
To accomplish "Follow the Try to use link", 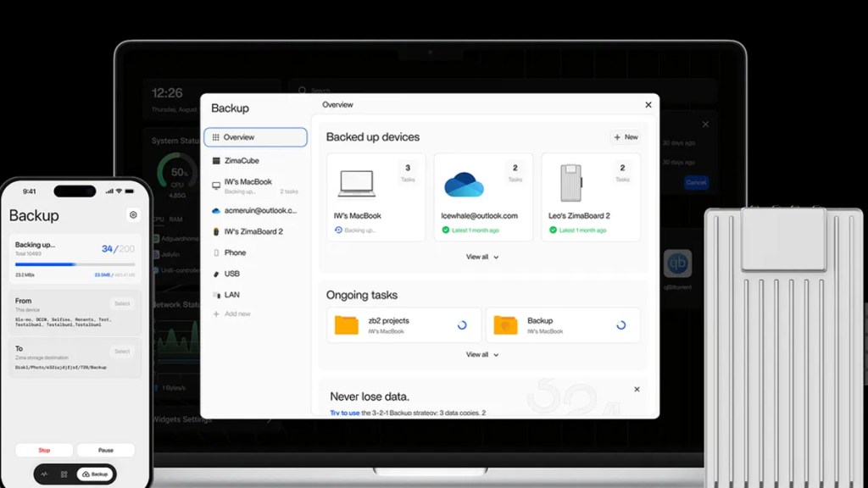I will [344, 413].
